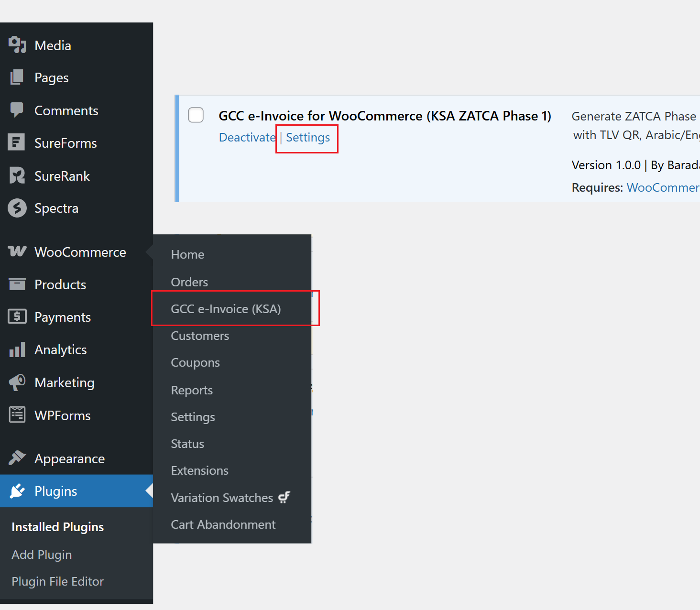The image size is (700, 610).
Task: Select the SureForms icon
Action: pos(17,143)
